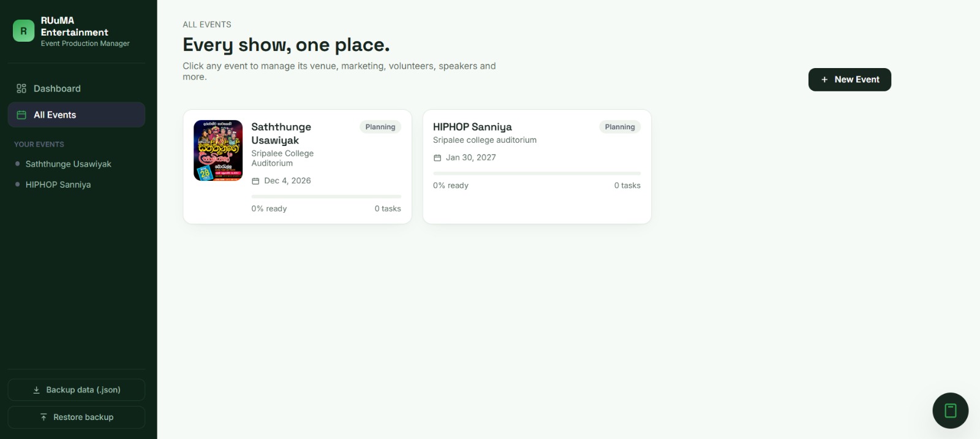Click the 'Jan 30, 2027' date text

tap(471, 158)
